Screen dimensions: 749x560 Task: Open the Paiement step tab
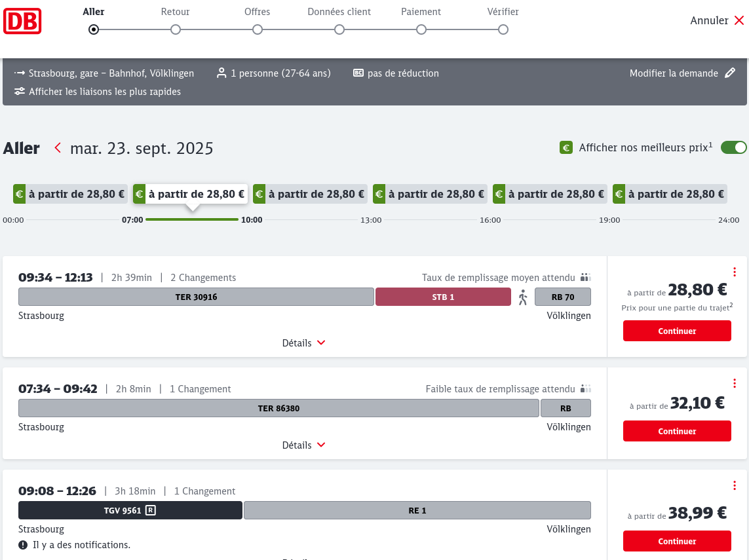coord(421,12)
